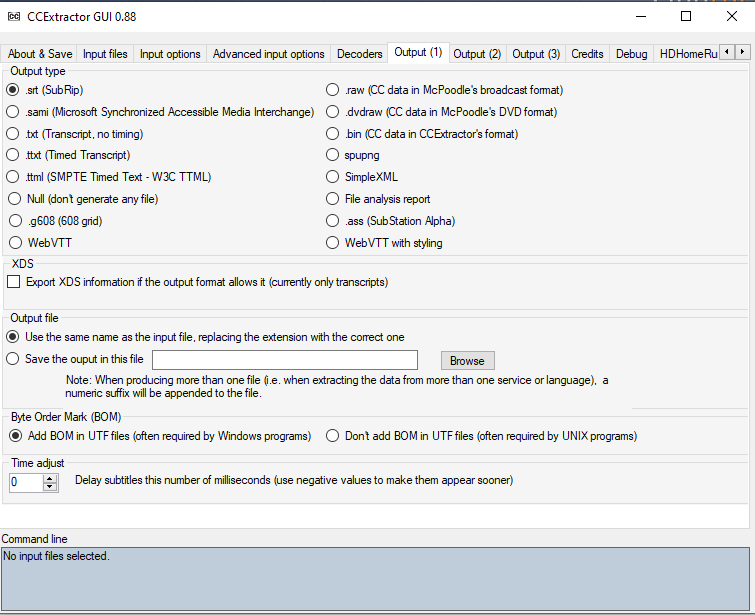The image size is (755, 615).
Task: Switch to Output (2) tab
Action: (x=477, y=54)
